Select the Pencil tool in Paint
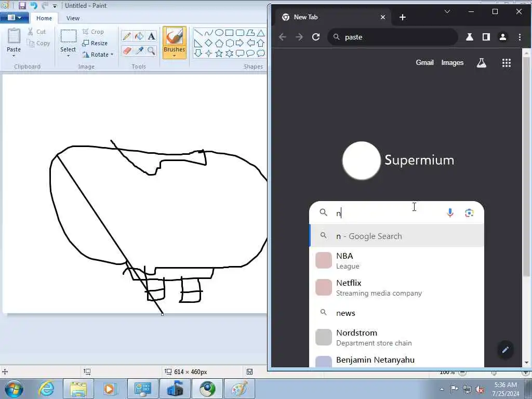Image resolution: width=532 pixels, height=399 pixels. point(127,36)
